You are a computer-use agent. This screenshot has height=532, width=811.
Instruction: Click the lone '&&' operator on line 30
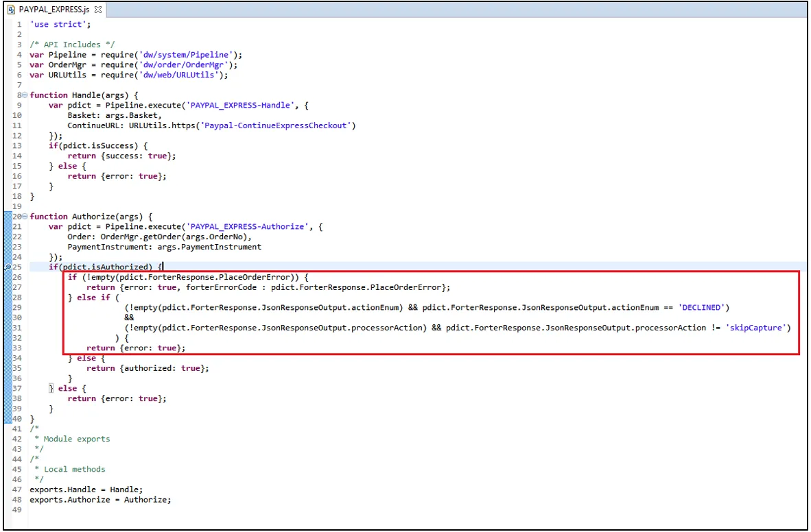tap(129, 317)
